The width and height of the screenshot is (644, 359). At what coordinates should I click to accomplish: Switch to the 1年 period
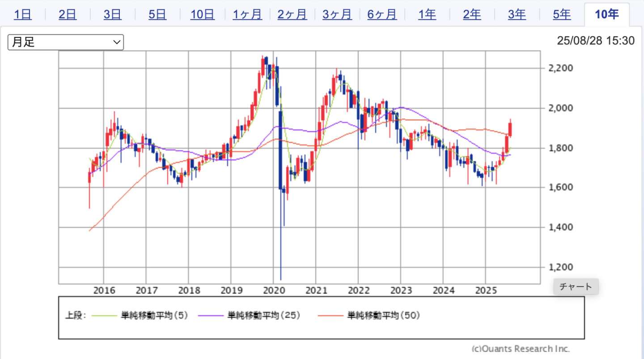(x=427, y=14)
